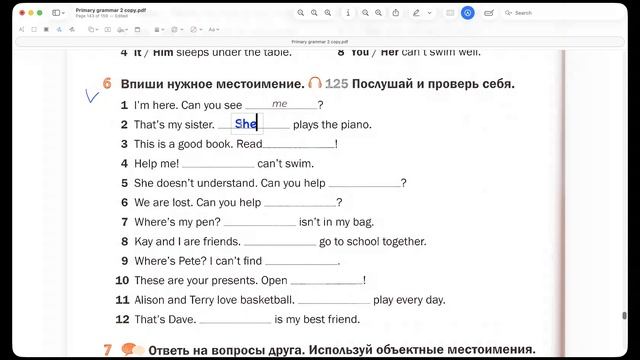The width and height of the screenshot is (640, 360).
Task: Open the Shape Style line-thickness dropdown
Action: pyautogui.click(x=159, y=29)
